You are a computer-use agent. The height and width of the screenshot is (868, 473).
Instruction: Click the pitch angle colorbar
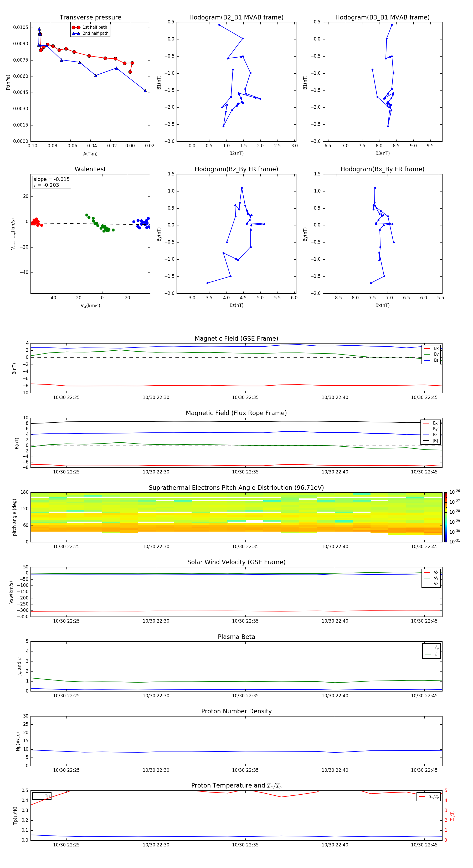[x=446, y=517]
